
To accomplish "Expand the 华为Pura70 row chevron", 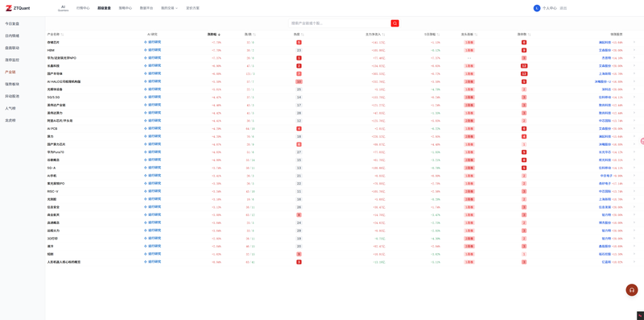I will 634,152.
